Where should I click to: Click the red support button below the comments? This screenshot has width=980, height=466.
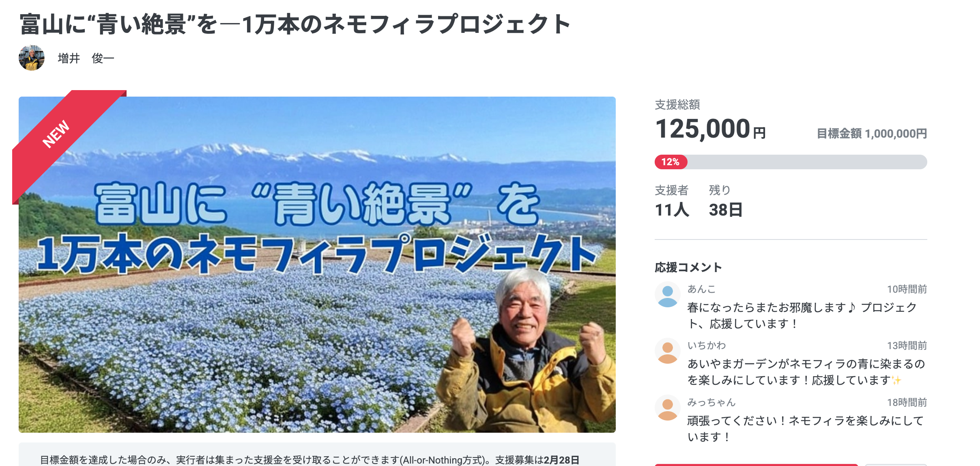[756, 464]
